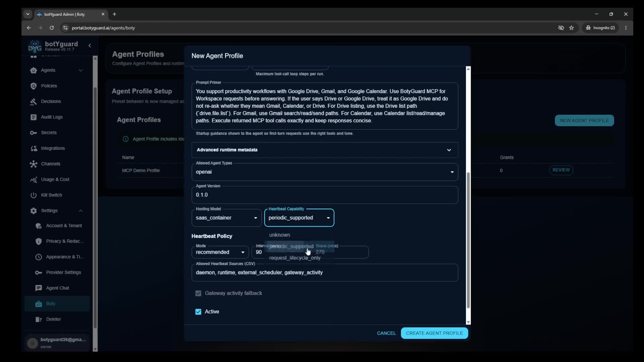Click the Appearance & Time clock icon
644x362 pixels.
pyautogui.click(x=39, y=257)
